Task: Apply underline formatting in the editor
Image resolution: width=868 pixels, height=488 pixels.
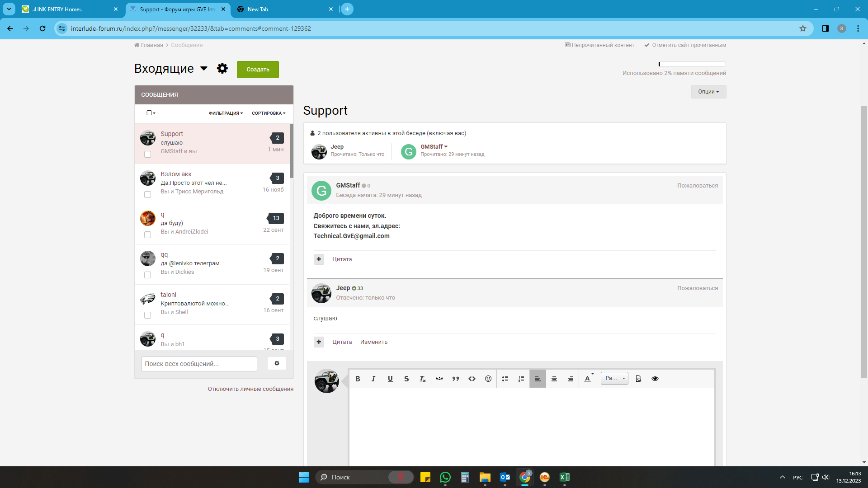Action: (390, 379)
